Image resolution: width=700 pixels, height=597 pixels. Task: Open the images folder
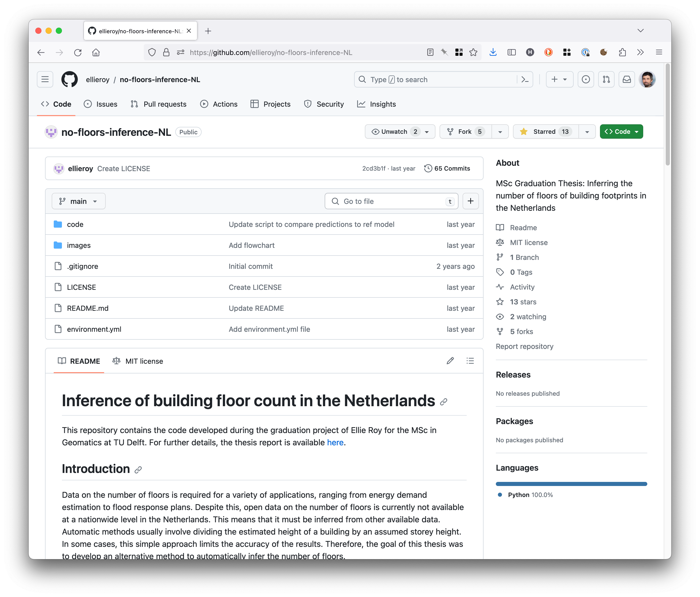pos(79,245)
